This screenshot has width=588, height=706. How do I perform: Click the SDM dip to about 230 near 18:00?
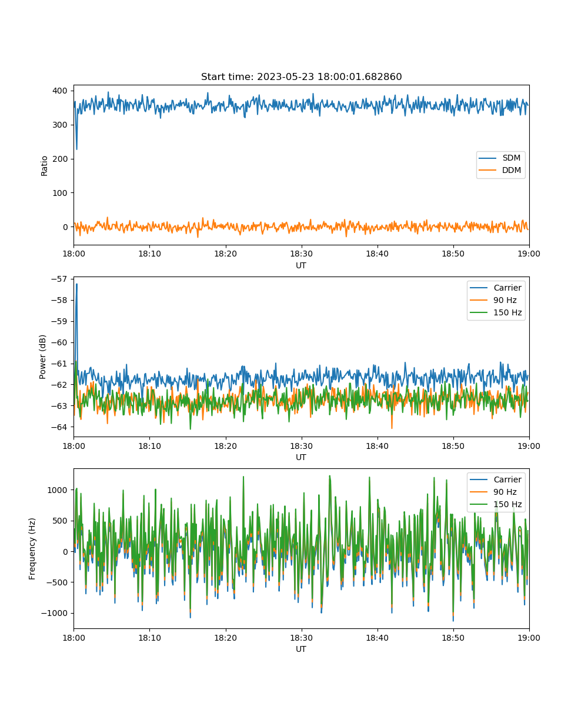pyautogui.click(x=76, y=149)
